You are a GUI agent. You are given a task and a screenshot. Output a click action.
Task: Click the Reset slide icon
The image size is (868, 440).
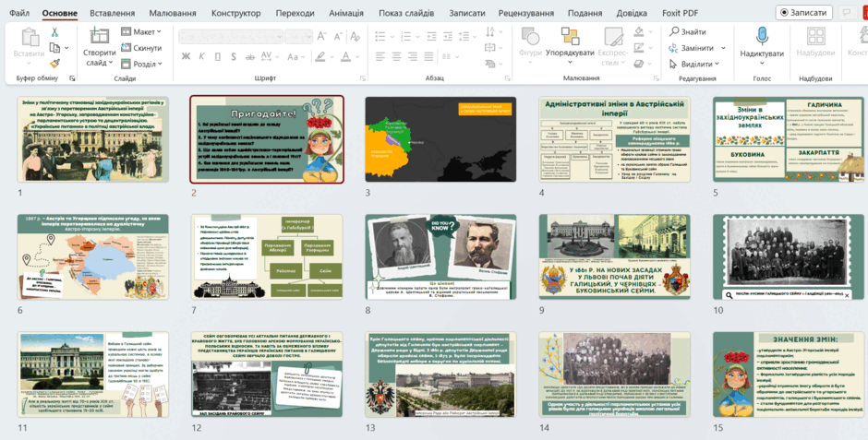coord(127,48)
